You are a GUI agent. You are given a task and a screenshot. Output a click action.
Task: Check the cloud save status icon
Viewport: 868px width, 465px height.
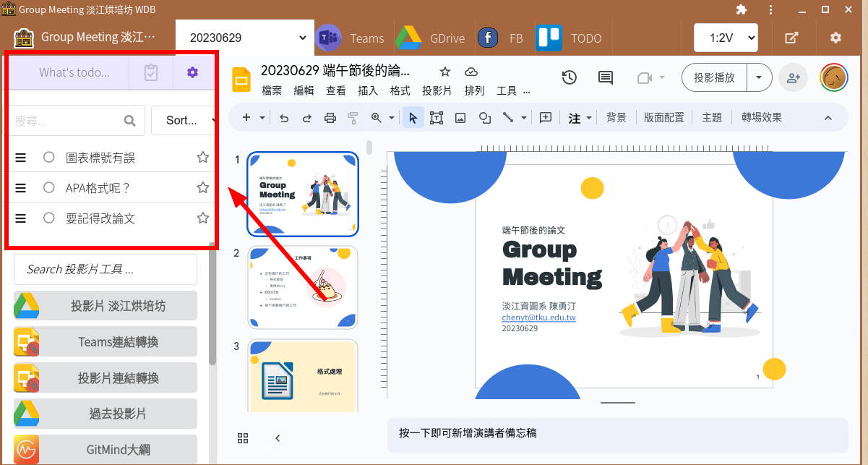pyautogui.click(x=471, y=72)
